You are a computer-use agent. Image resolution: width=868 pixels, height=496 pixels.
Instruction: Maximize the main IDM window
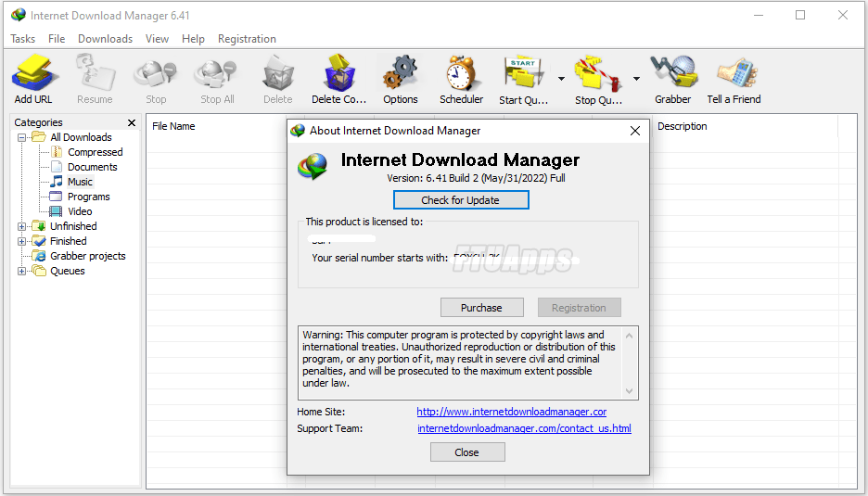coord(800,15)
